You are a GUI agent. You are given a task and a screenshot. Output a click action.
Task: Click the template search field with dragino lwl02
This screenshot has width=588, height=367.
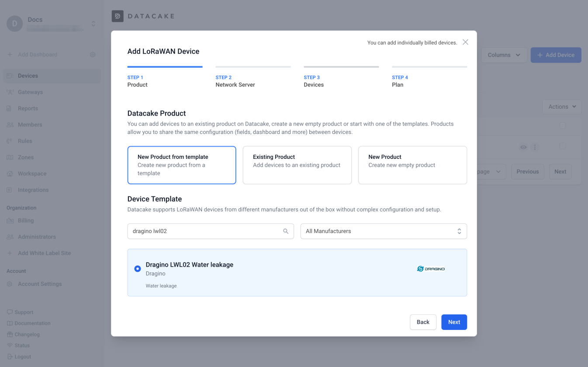[211, 231]
